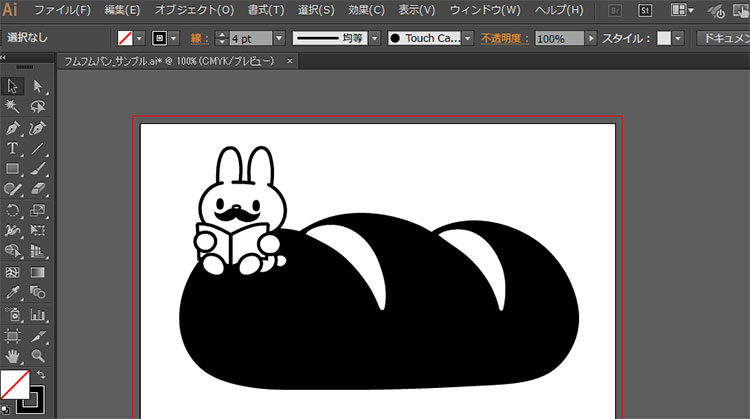Select the Selection tool (black arrow)

point(12,86)
